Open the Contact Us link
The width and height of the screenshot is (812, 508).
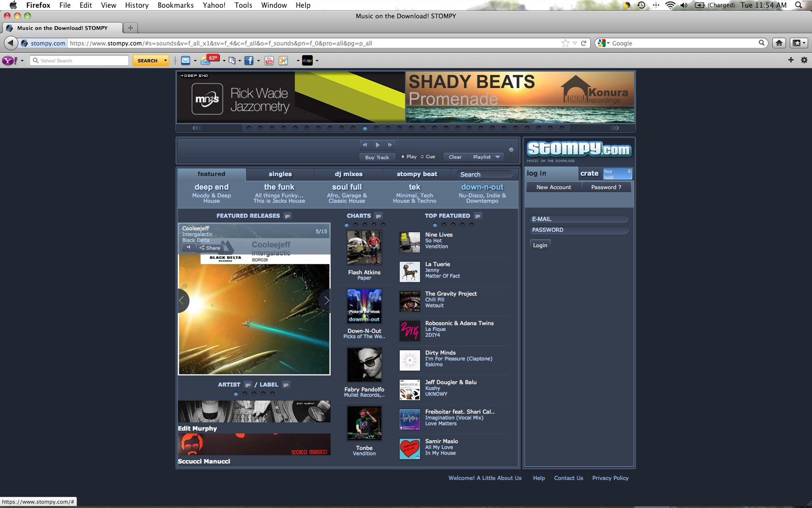tap(568, 478)
